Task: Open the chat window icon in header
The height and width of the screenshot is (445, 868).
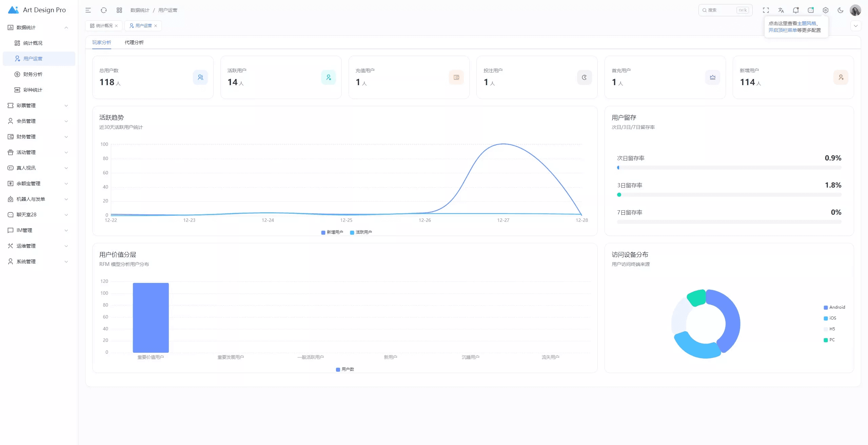Action: pos(811,10)
